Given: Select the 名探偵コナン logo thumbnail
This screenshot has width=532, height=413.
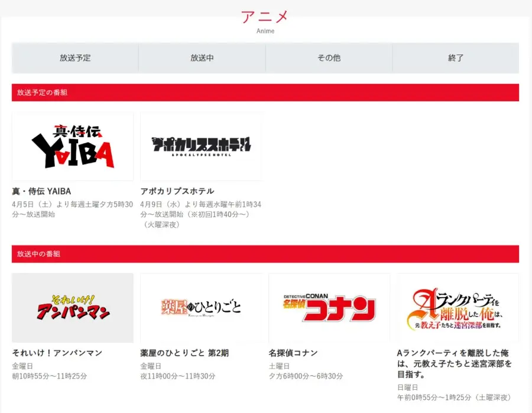Looking at the screenshot, I should click(x=329, y=308).
